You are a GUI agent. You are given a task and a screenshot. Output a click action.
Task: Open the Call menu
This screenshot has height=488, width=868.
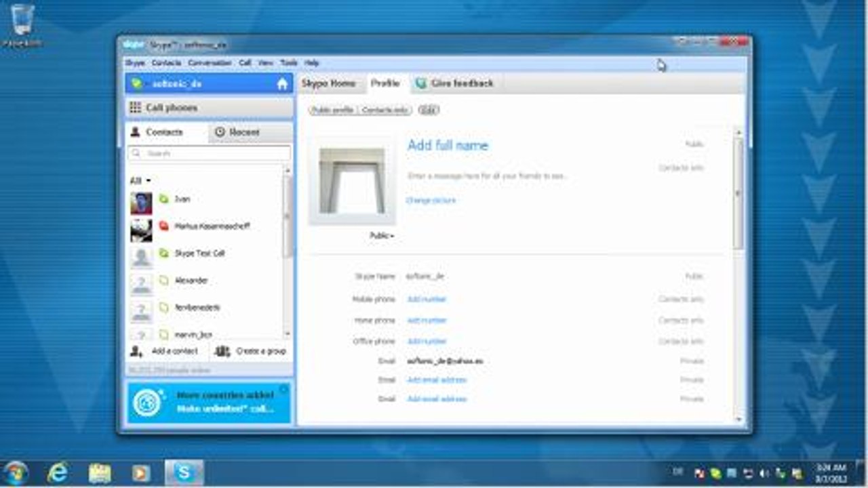point(245,63)
